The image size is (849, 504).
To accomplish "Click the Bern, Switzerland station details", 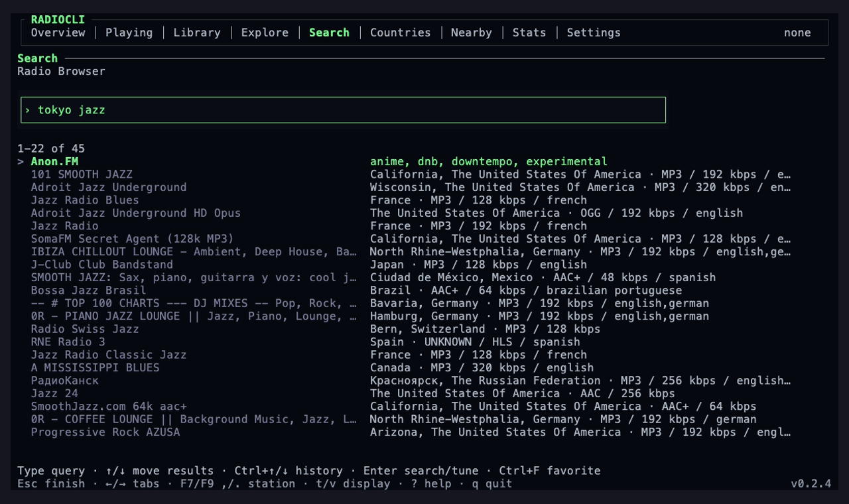I will (x=485, y=329).
